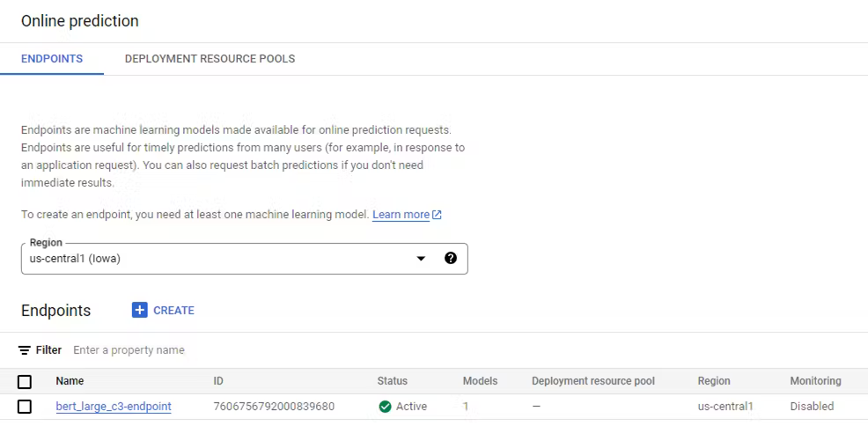Switch to the Endpoints tab

coord(52,59)
